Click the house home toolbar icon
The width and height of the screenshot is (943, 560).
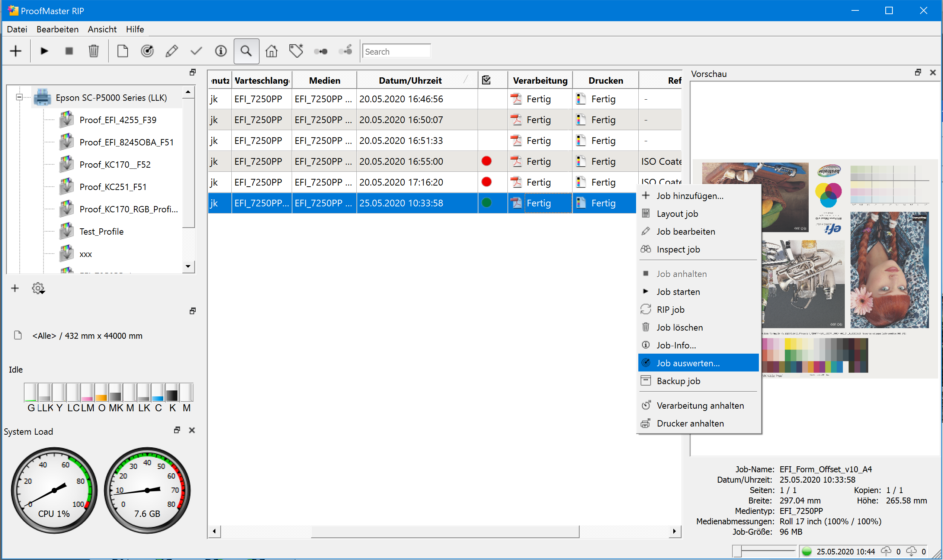click(271, 51)
